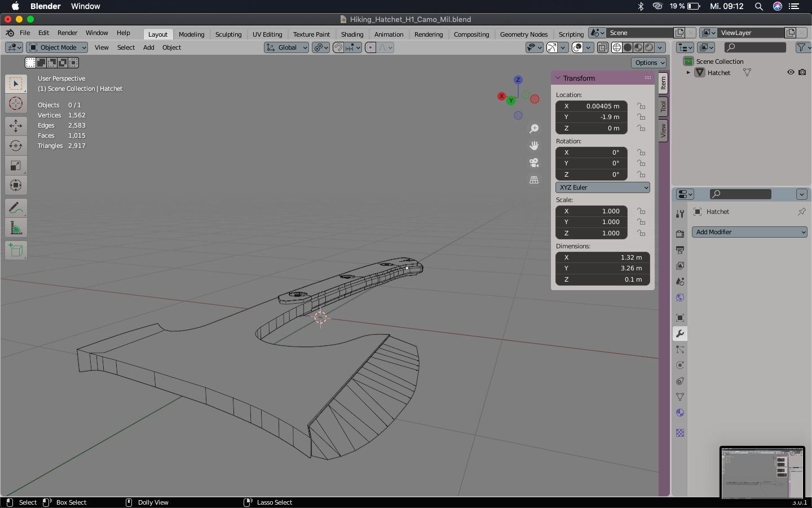Switch to the UV Editing workspace tab

click(267, 34)
